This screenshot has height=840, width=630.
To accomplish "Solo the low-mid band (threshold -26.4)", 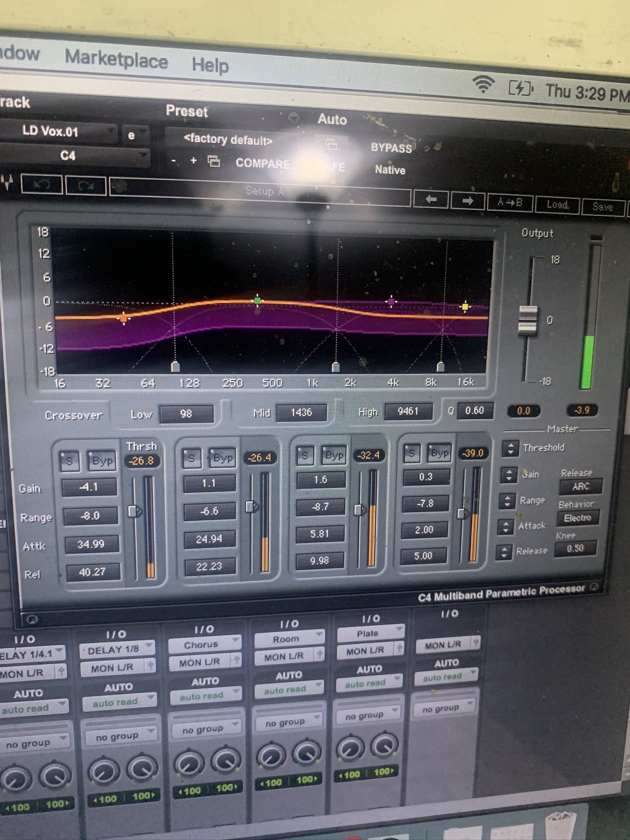I will pos(192,458).
